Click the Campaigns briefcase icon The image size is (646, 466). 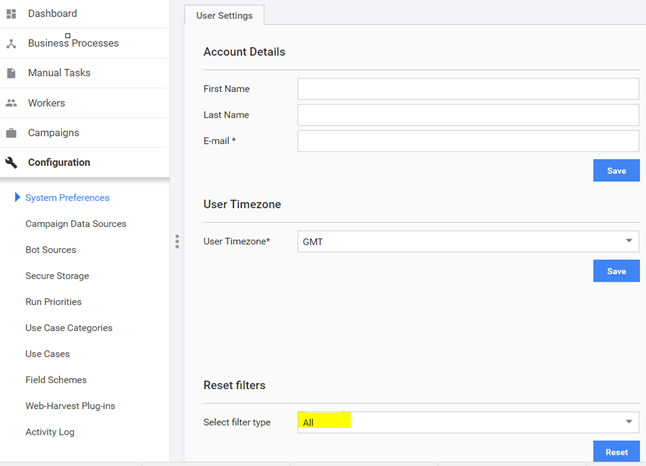pos(11,133)
